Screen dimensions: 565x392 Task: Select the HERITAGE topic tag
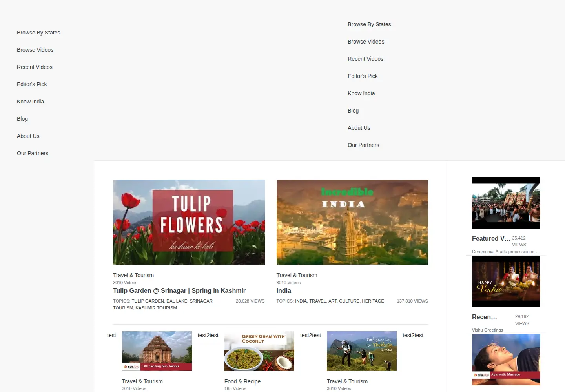tap(373, 301)
